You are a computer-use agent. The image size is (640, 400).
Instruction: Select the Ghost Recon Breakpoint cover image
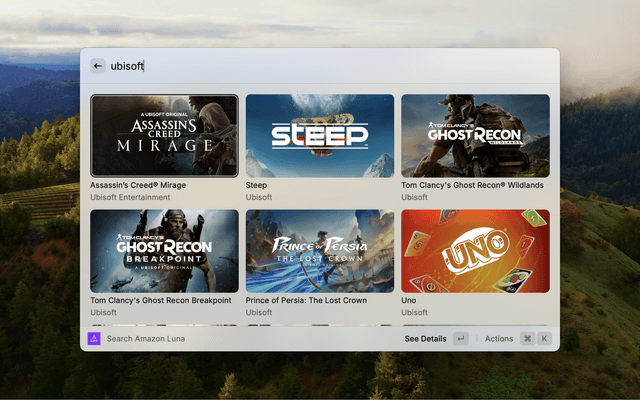tap(164, 250)
